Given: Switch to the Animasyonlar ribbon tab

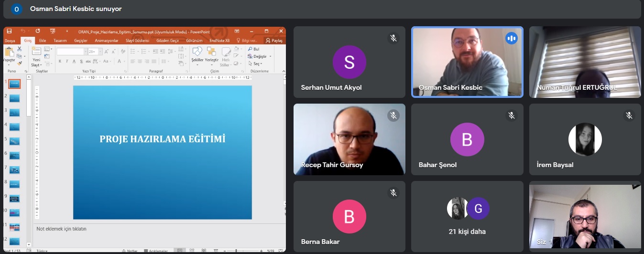Looking at the screenshot, I should point(107,41).
